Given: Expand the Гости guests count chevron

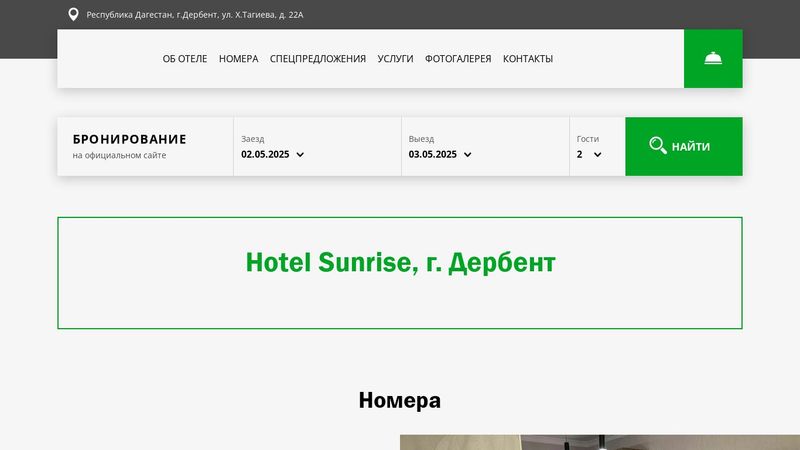Looking at the screenshot, I should click(x=597, y=155).
